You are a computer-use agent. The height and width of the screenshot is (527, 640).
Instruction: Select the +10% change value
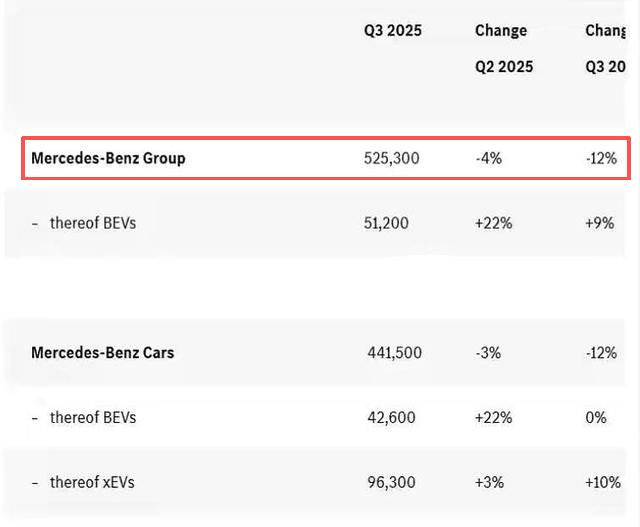[603, 482]
